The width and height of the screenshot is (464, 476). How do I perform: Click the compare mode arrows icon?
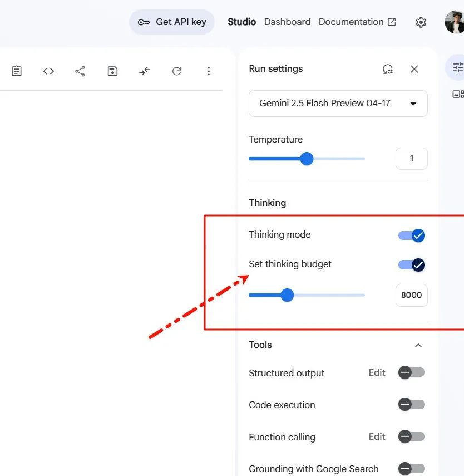point(145,71)
